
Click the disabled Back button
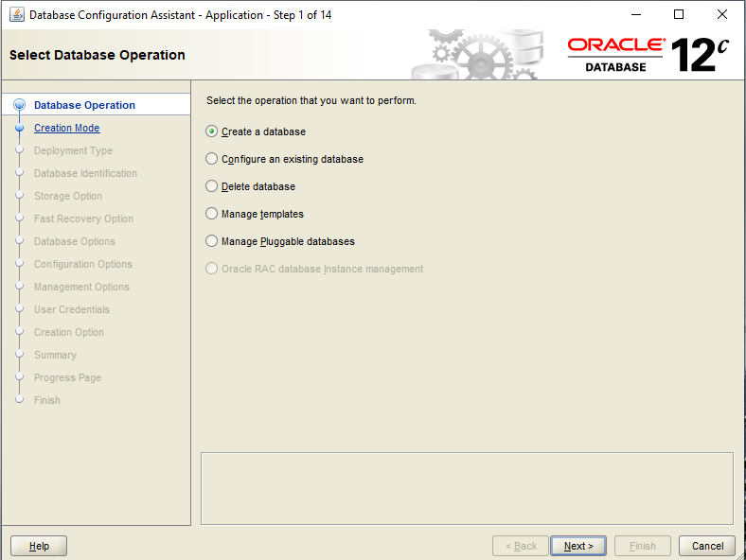pos(521,546)
